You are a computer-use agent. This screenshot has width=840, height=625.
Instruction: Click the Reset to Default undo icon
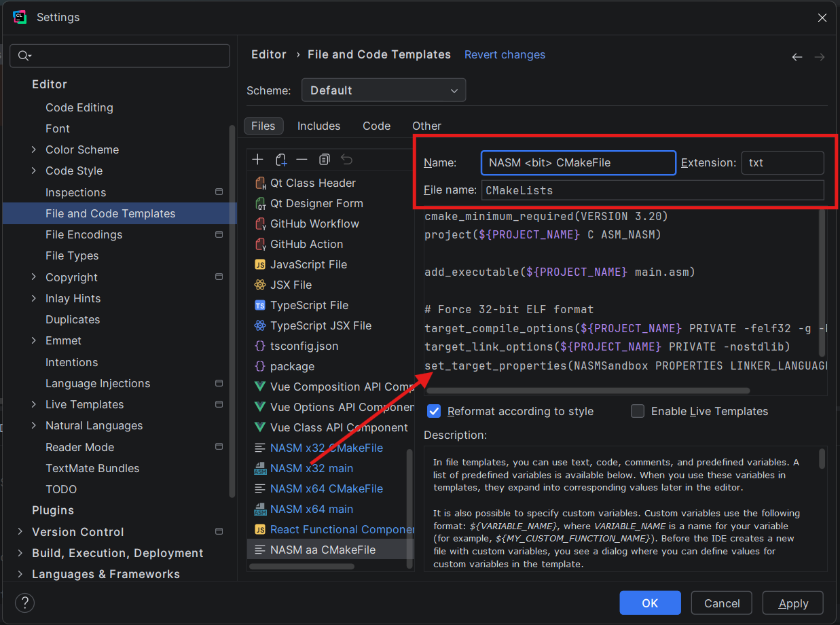coord(346,160)
